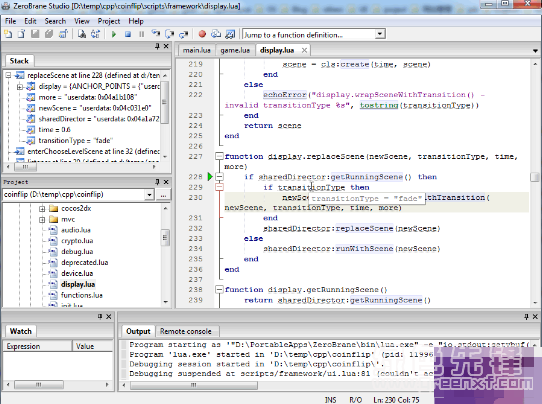Open the Watch window toolbar icon
Image resolution: width=542 pixels, height=404 pixels.
tap(230, 34)
